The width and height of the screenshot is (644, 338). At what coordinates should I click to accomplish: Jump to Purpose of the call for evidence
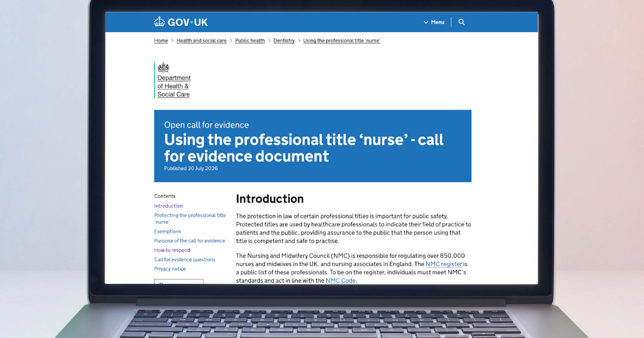[190, 241]
